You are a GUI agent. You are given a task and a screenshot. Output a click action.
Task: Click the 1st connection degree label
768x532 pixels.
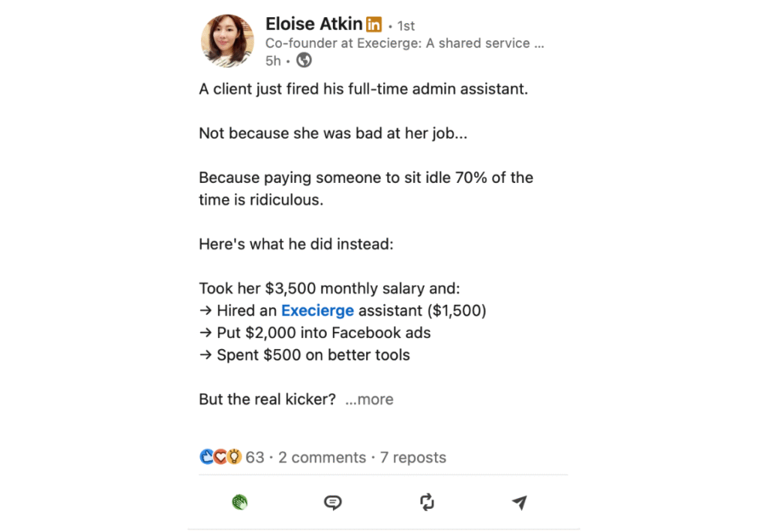[x=406, y=26]
